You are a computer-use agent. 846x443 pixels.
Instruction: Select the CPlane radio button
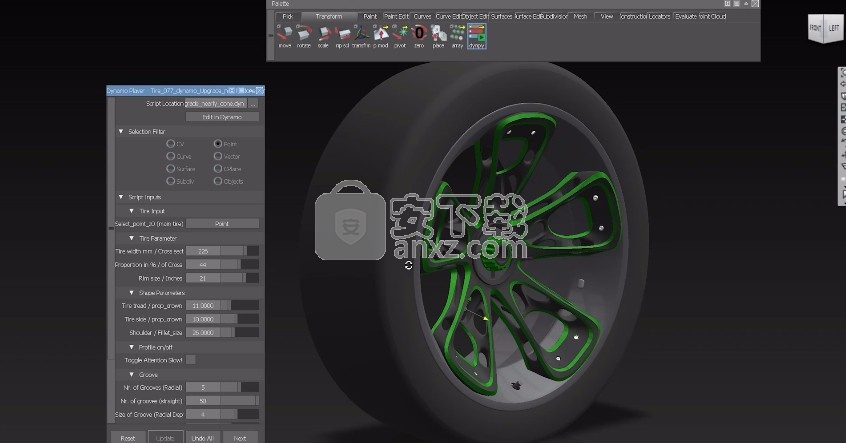point(217,168)
